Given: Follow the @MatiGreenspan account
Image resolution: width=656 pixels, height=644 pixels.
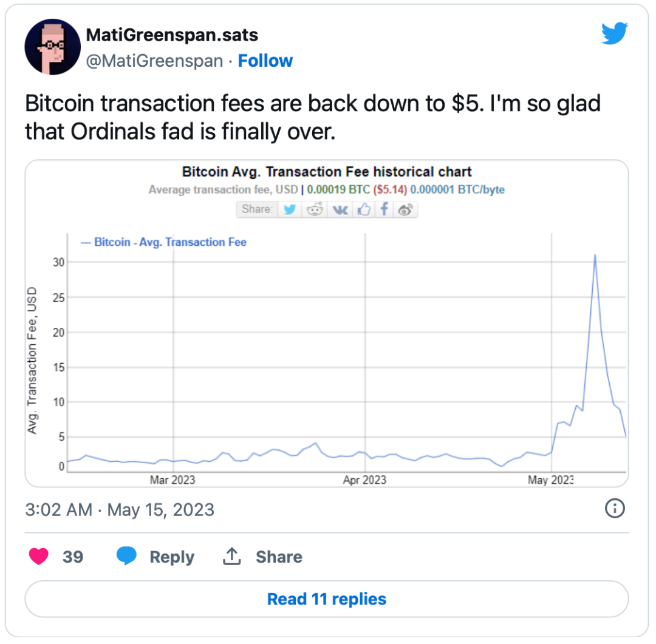Looking at the screenshot, I should click(x=265, y=61).
